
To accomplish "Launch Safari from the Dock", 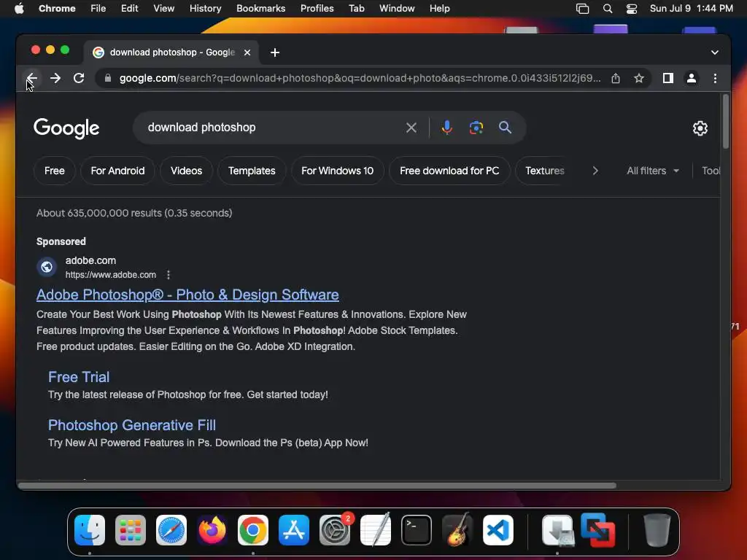I will 171,530.
